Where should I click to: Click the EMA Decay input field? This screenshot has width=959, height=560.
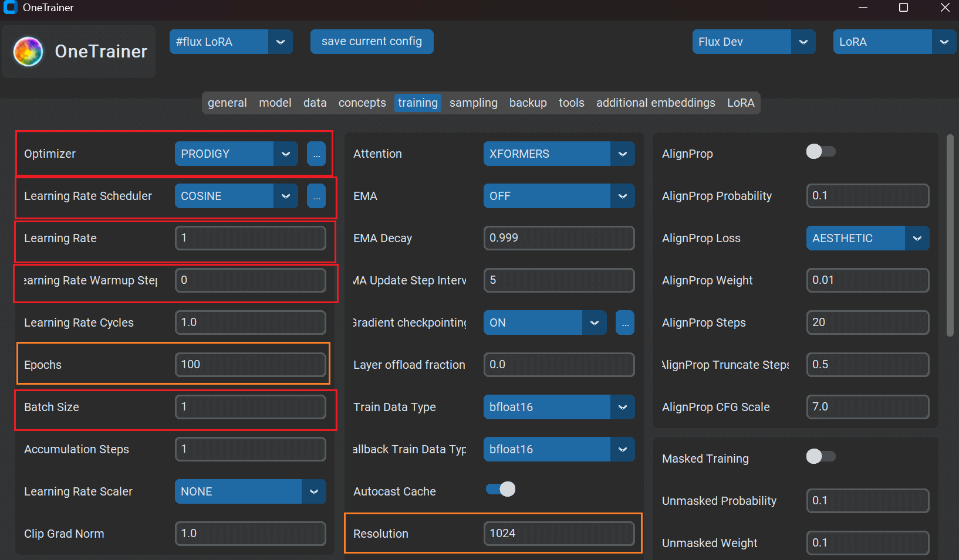[x=559, y=238]
